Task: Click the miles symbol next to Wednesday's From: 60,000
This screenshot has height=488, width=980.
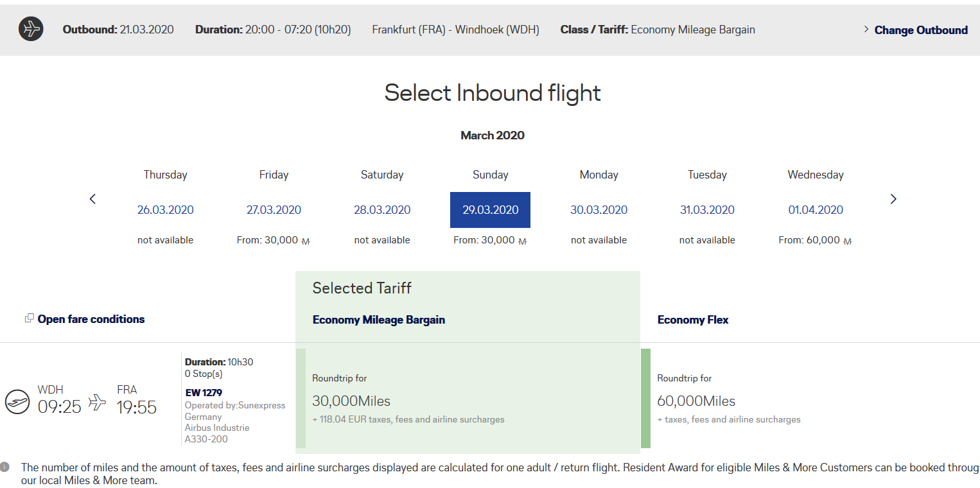Action: (848, 241)
